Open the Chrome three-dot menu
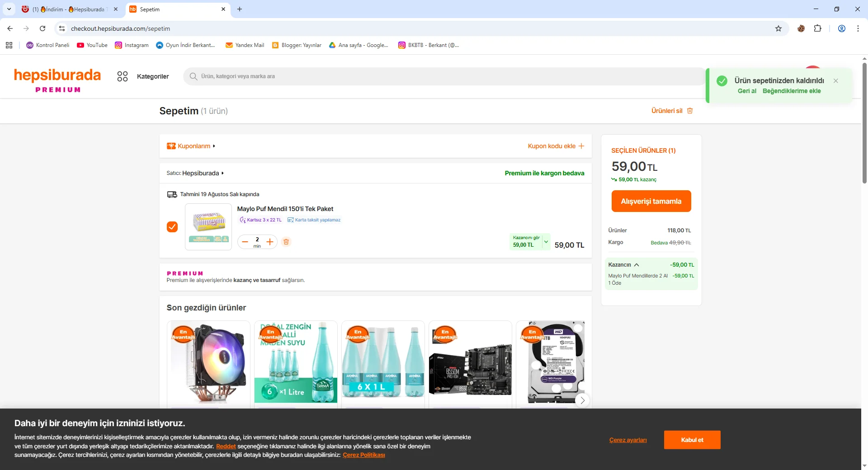The image size is (868, 470). pyautogui.click(x=858, y=28)
